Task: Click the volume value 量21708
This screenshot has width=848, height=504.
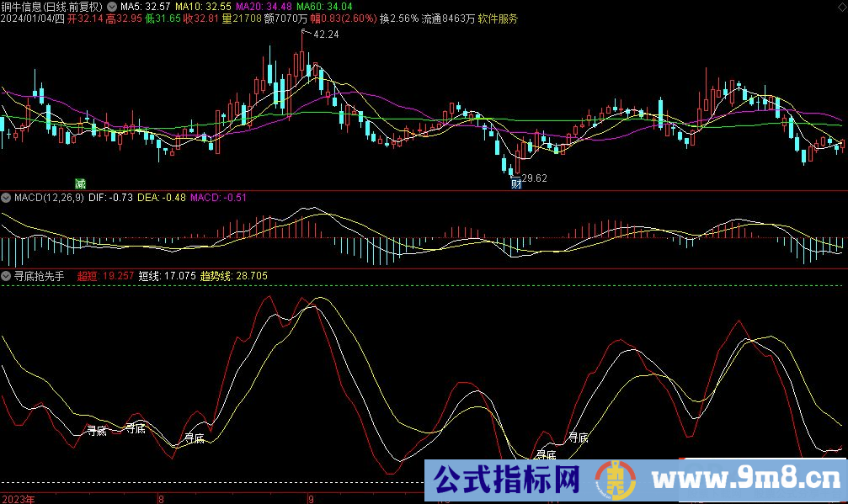Action: 242,19
